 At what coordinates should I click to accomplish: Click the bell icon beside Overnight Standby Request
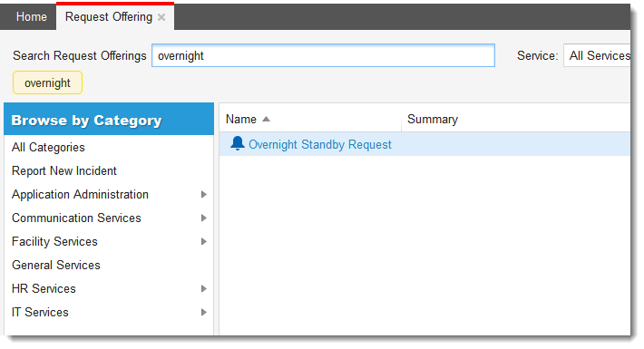[238, 144]
